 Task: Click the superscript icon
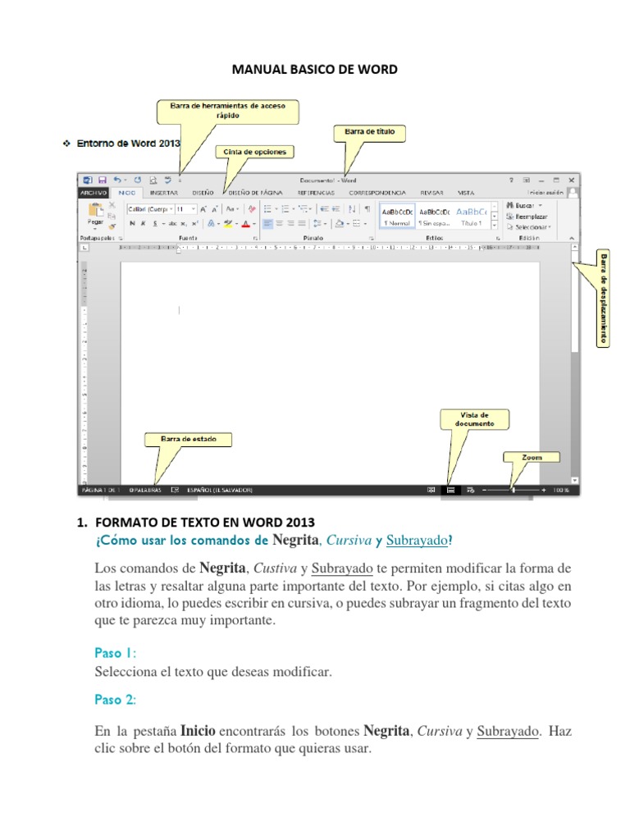195,224
